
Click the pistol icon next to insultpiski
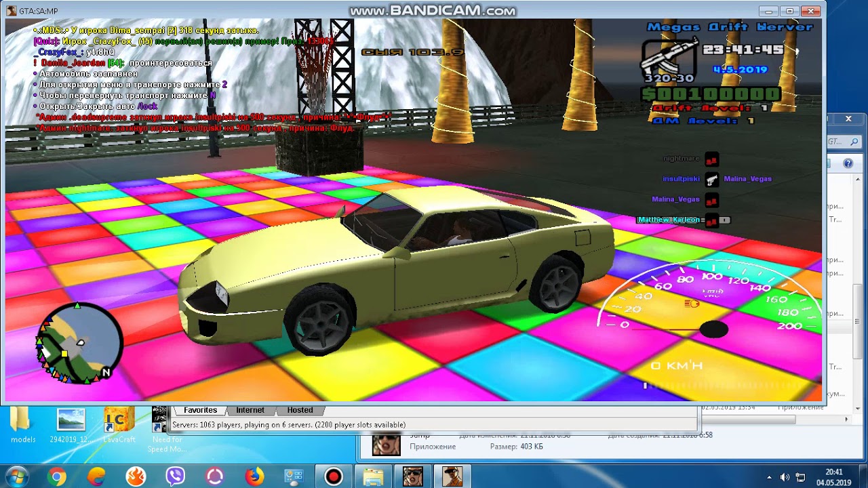point(711,179)
